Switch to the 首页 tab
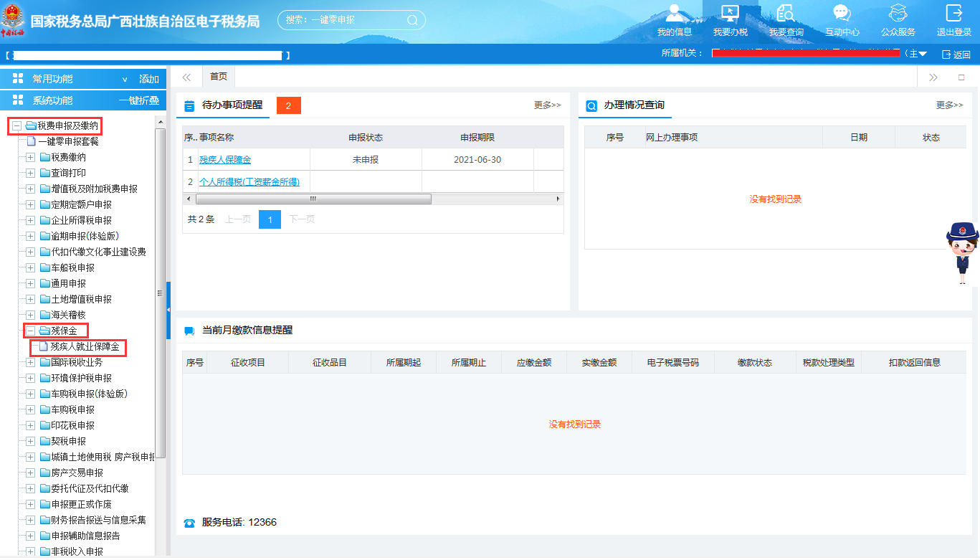Image resolution: width=980 pixels, height=560 pixels. (218, 77)
